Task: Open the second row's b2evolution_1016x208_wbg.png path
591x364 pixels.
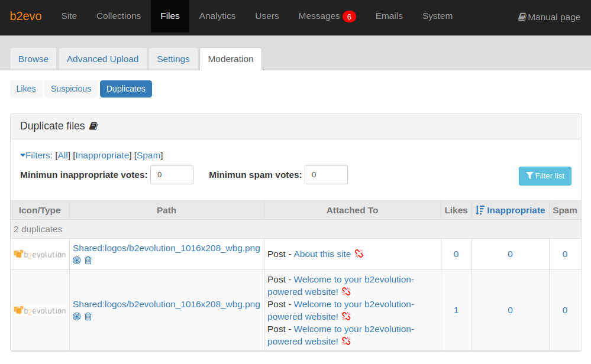Action: pos(167,304)
